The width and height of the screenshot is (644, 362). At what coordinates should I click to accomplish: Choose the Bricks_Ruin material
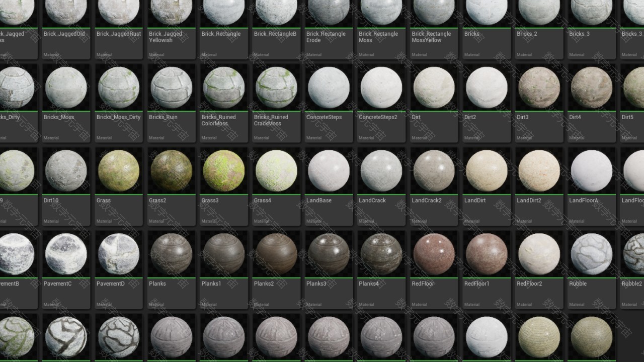[x=171, y=103]
